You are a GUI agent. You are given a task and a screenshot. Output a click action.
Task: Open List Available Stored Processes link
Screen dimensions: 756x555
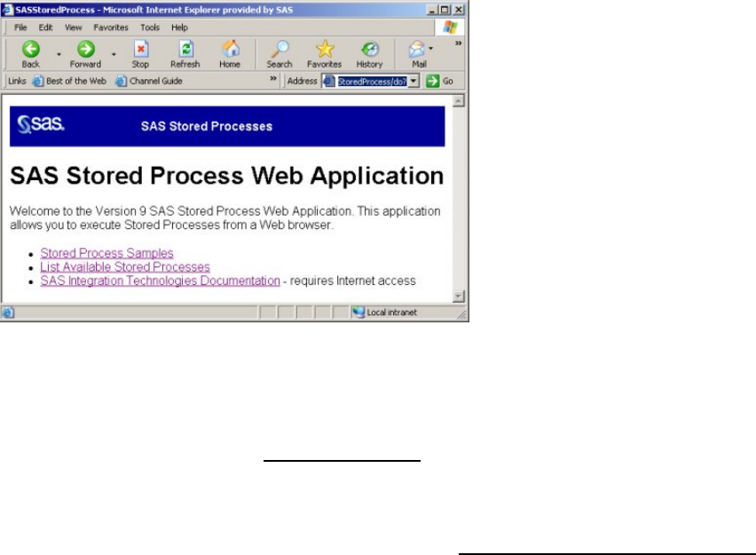pyautogui.click(x=125, y=267)
